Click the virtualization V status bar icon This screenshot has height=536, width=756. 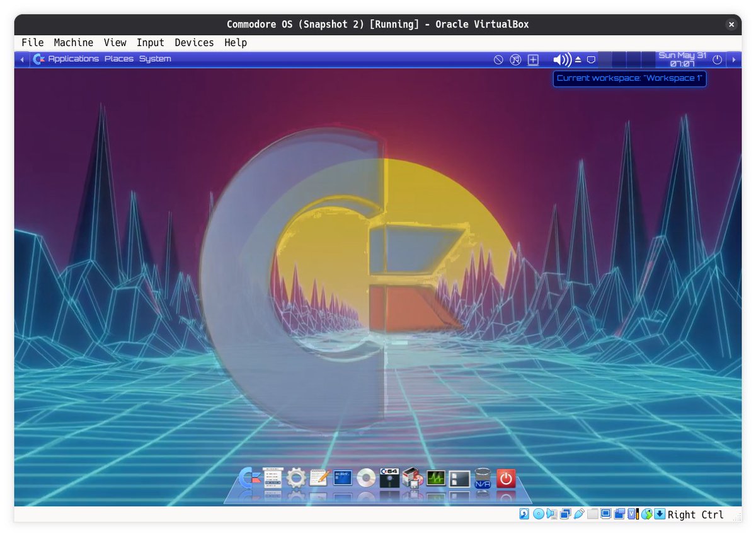[x=633, y=514]
